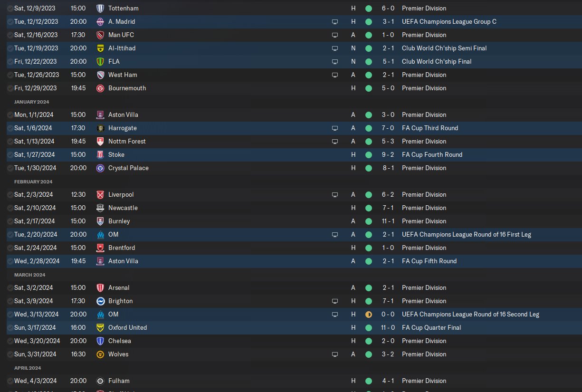Click the Al-Ittihad club badge icon
The image size is (582, 392).
(x=100, y=48)
